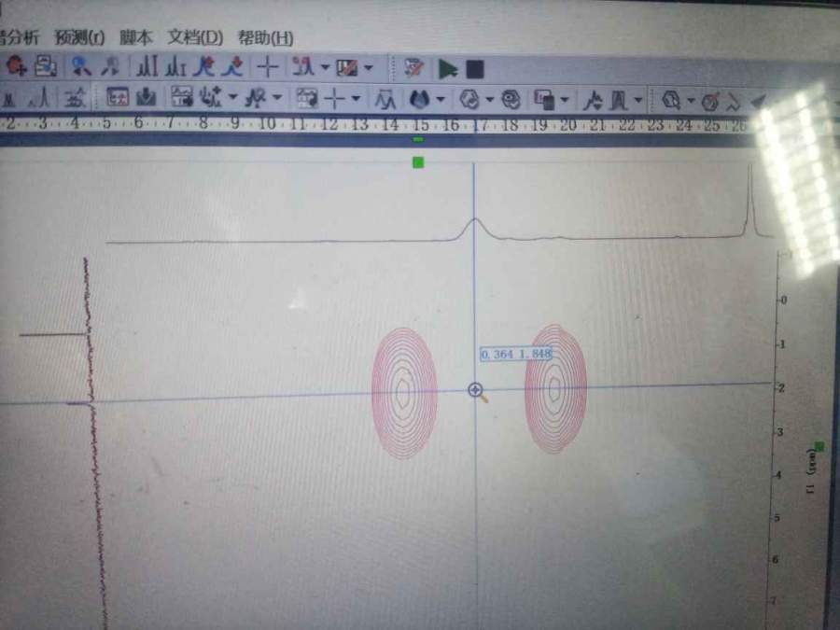Click the coordinate label 0.364 1.848
Image resolution: width=840 pixels, height=630 pixels.
click(516, 354)
